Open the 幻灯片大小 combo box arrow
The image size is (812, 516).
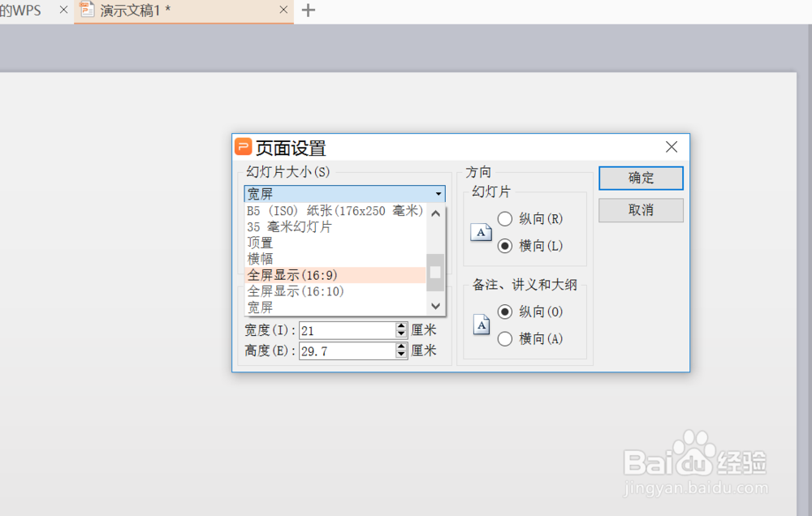tap(438, 194)
